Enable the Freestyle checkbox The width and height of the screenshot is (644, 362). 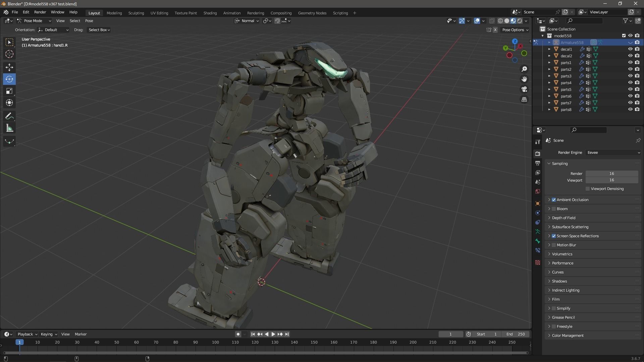[x=554, y=326]
